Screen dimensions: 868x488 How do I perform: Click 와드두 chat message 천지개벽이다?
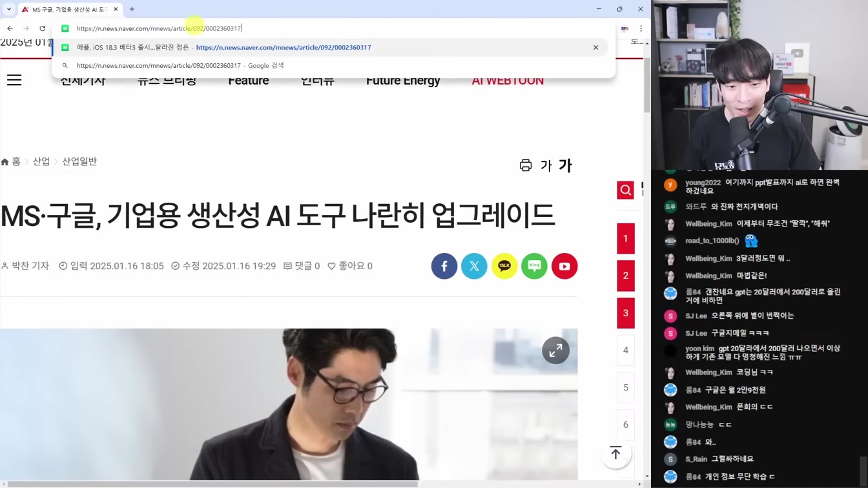[744, 207]
